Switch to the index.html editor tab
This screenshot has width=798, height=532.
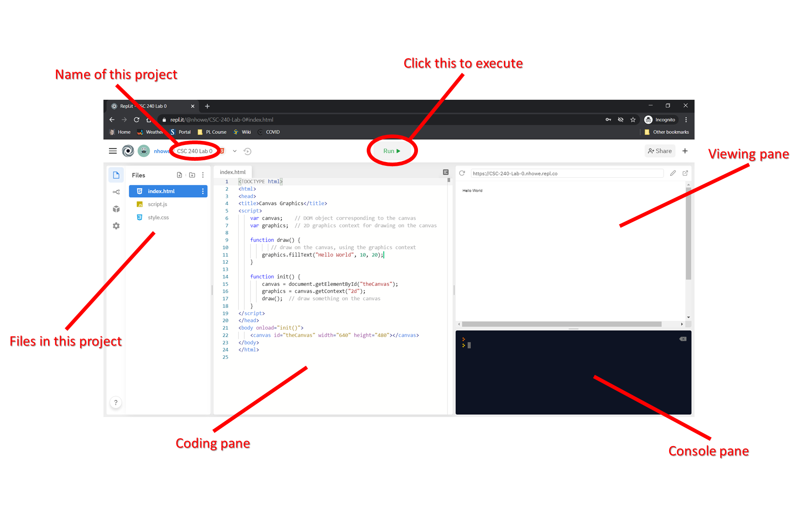[x=233, y=172]
